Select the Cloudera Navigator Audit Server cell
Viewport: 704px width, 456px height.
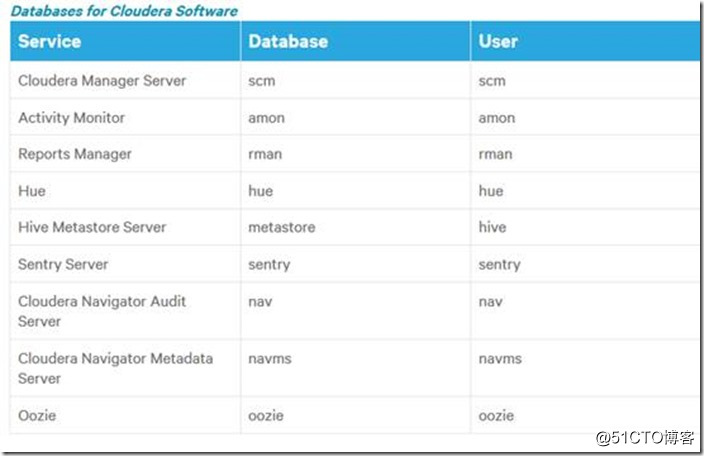[125, 311]
